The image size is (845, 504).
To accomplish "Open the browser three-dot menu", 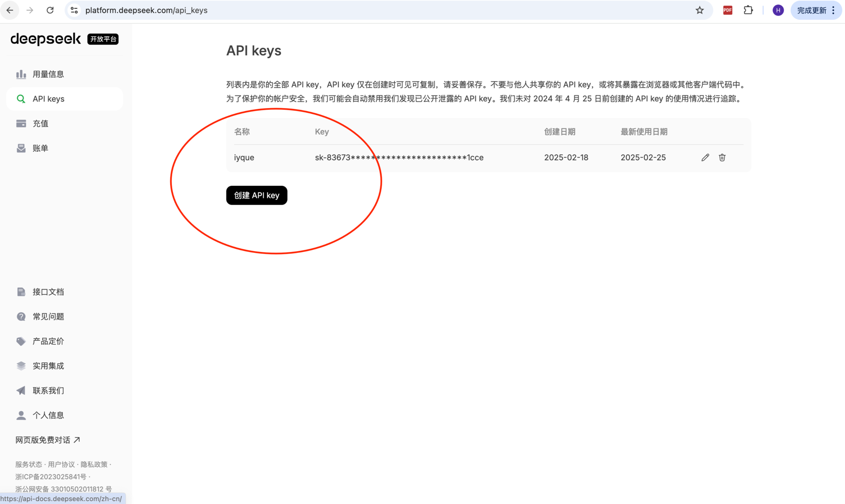I will [x=833, y=10].
